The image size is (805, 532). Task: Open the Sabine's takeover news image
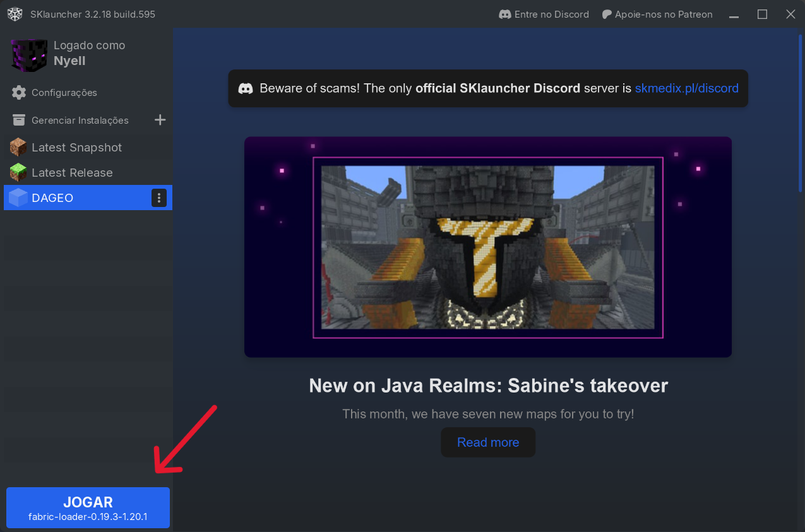tap(488, 247)
